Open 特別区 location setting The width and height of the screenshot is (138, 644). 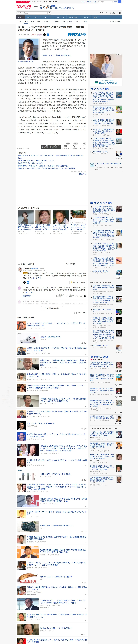click(x=115, y=2)
